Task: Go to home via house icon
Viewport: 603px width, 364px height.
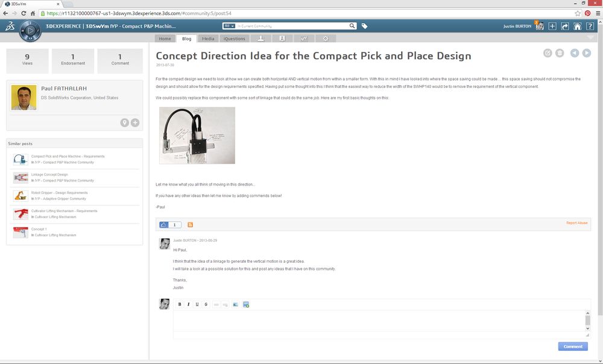Action: click(x=577, y=27)
